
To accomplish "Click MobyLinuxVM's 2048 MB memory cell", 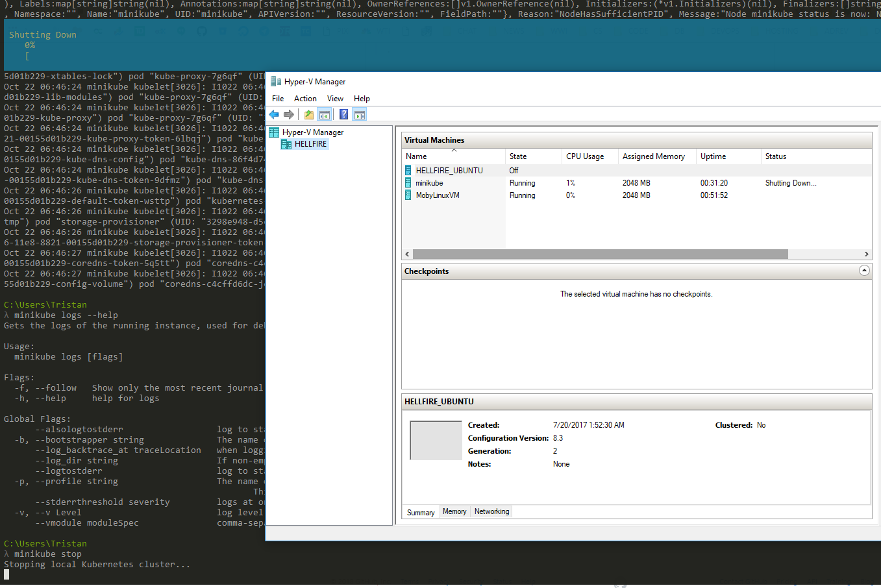I will [x=636, y=195].
